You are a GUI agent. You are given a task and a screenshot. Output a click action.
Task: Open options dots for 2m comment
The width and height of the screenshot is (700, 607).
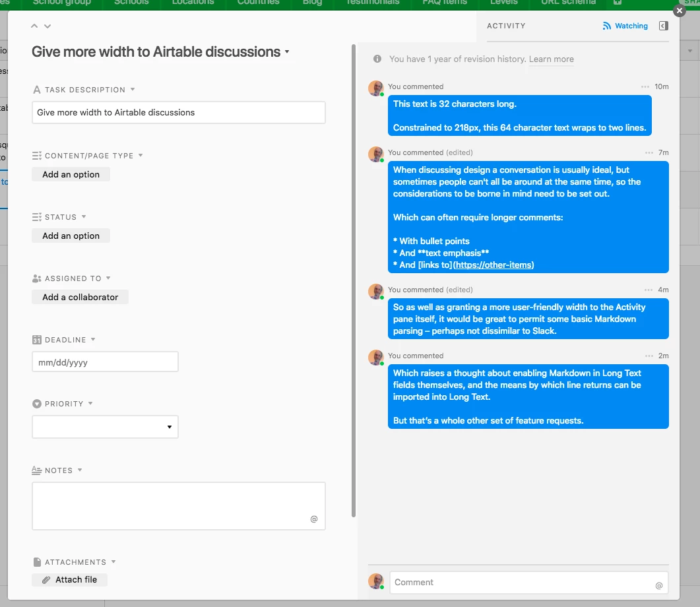(649, 356)
